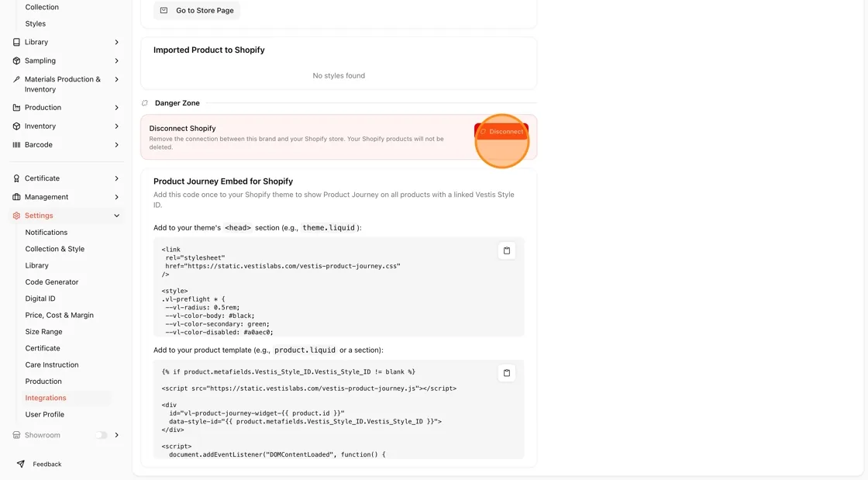Screen dimensions: 868x480
Task: Click the Settings gear icon
Action: [x=16, y=216]
